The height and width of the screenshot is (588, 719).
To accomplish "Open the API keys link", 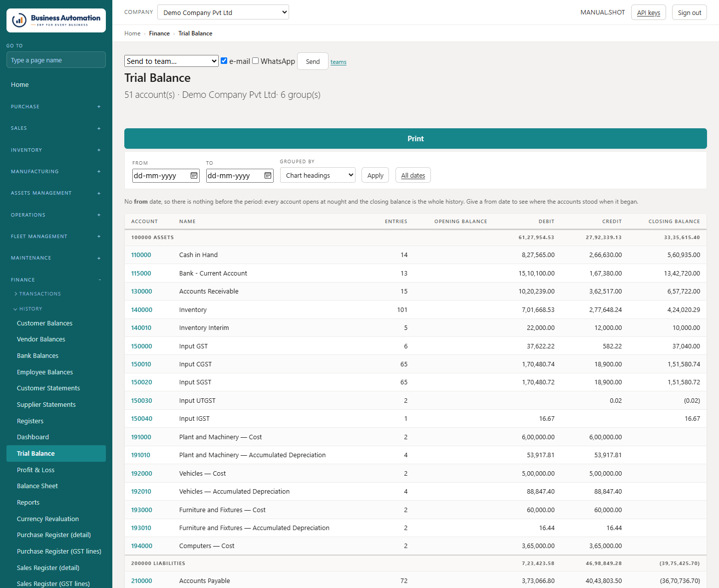I will click(x=649, y=12).
